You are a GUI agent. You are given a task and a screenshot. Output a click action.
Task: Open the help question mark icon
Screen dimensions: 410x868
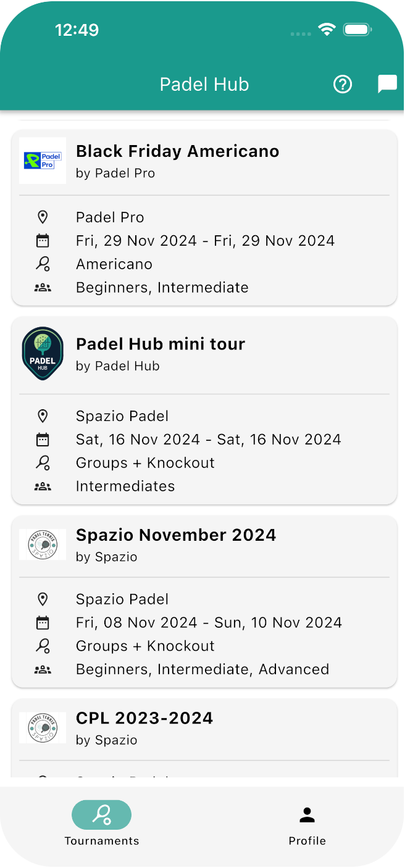tap(342, 84)
